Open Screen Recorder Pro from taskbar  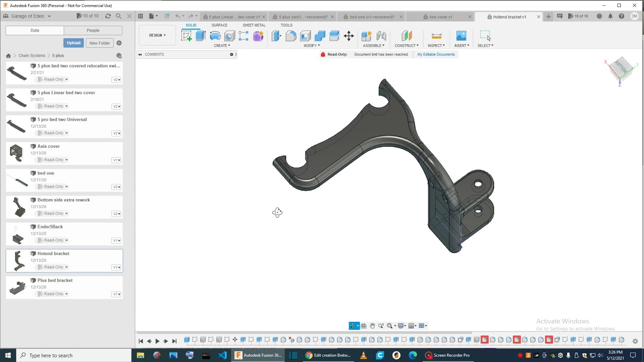click(x=447, y=355)
